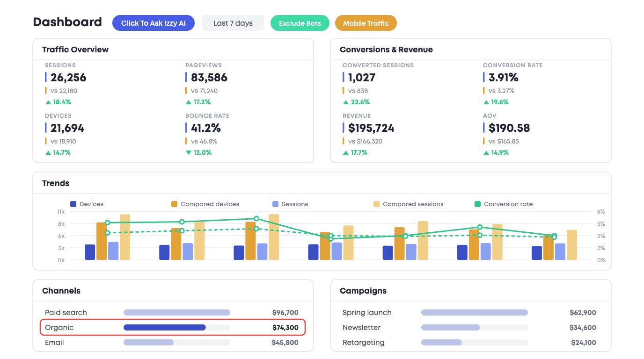Click the $62,900 campaign amount

pyautogui.click(x=583, y=312)
